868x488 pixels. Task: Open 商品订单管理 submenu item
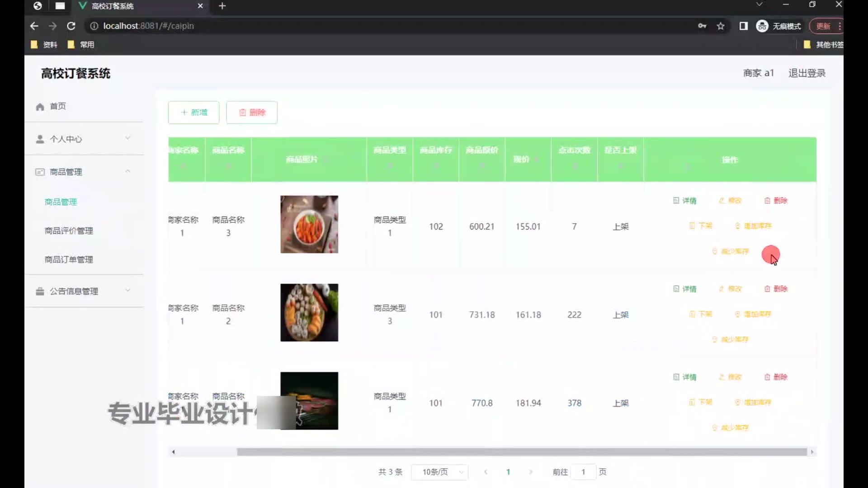tap(69, 260)
